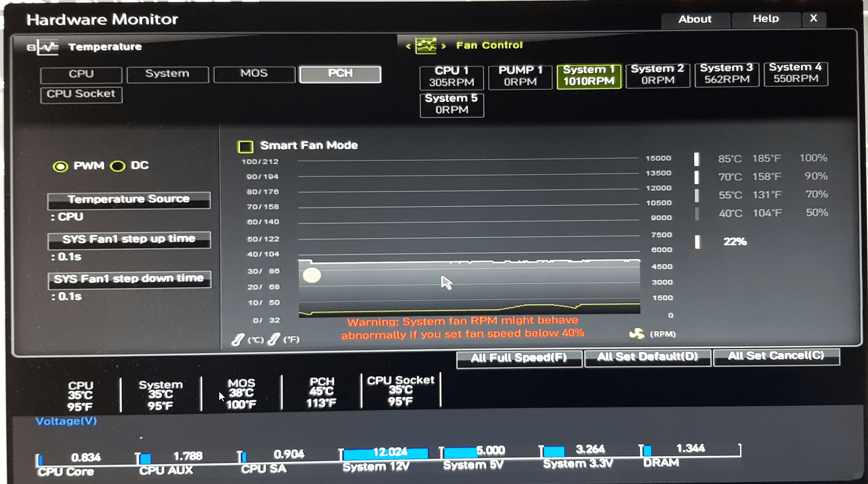Click the MOS 38°C temperature readout
The image size is (868, 484).
tap(241, 393)
